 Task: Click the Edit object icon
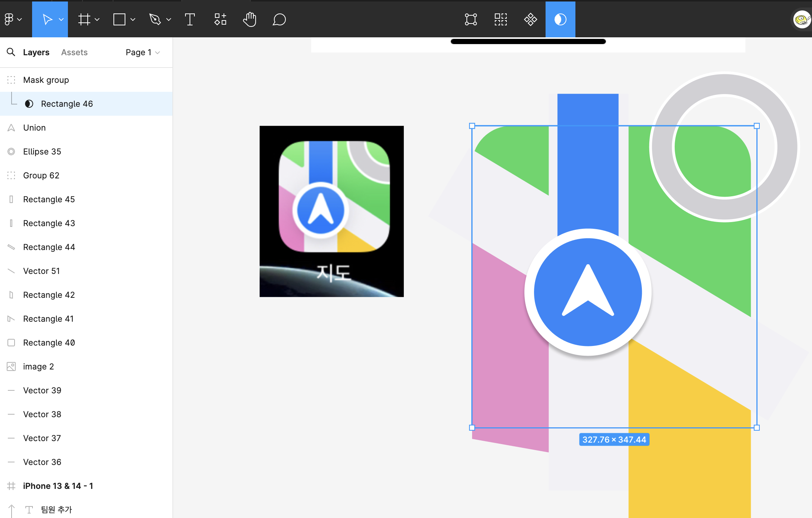click(471, 19)
